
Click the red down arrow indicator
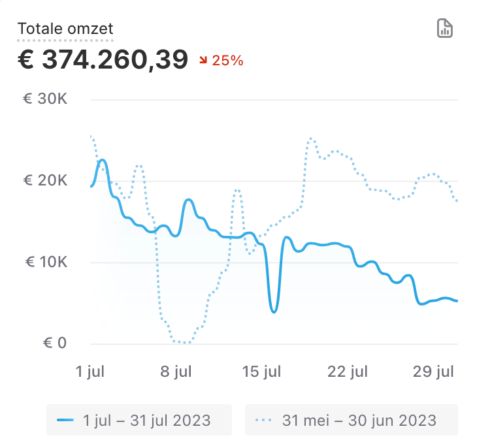[x=203, y=61]
